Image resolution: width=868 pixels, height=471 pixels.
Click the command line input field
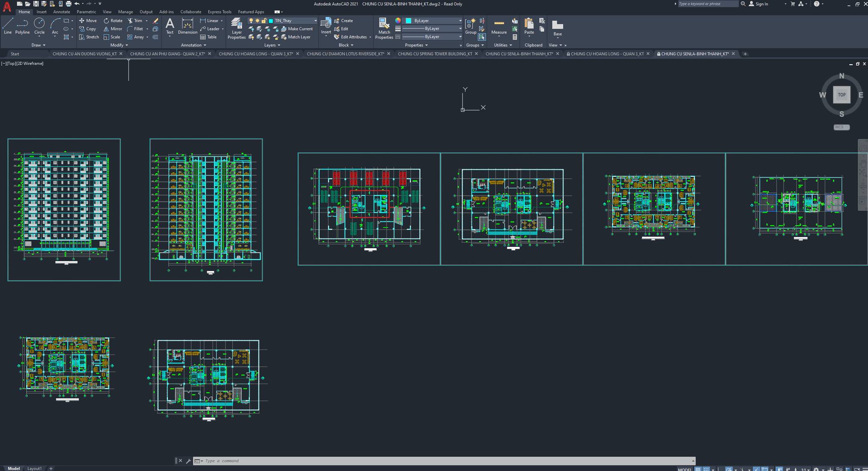424,461
